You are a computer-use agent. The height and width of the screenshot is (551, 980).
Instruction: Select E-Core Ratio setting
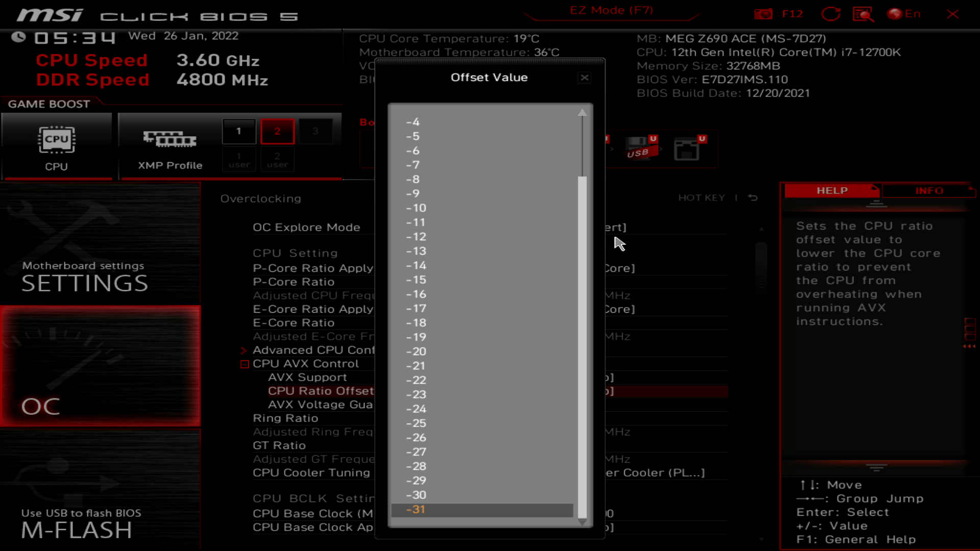[x=293, y=323]
